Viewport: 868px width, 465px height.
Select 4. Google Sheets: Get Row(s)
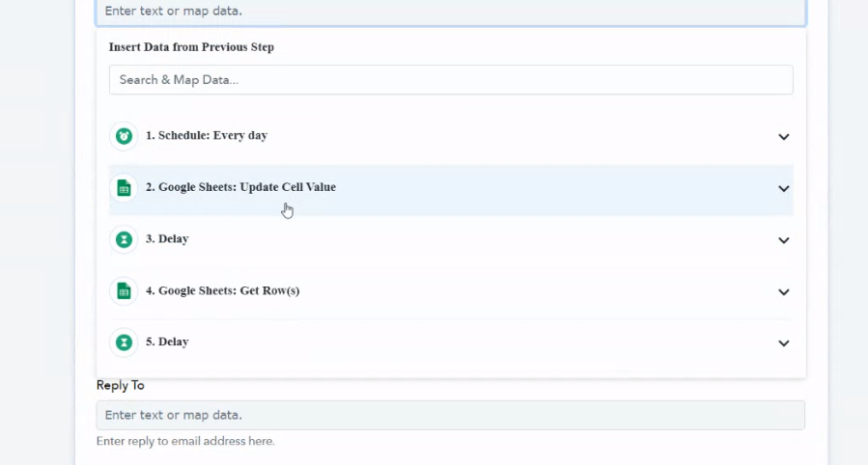point(222,290)
